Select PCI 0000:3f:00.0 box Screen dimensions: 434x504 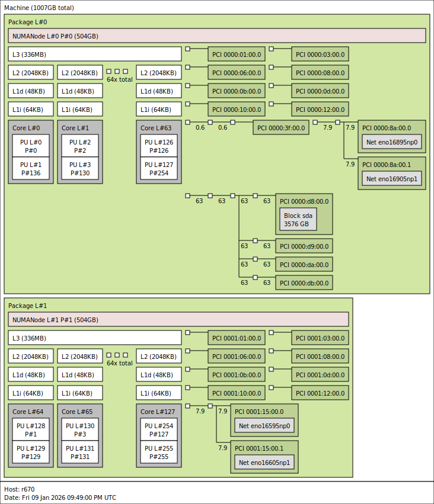tap(281, 127)
